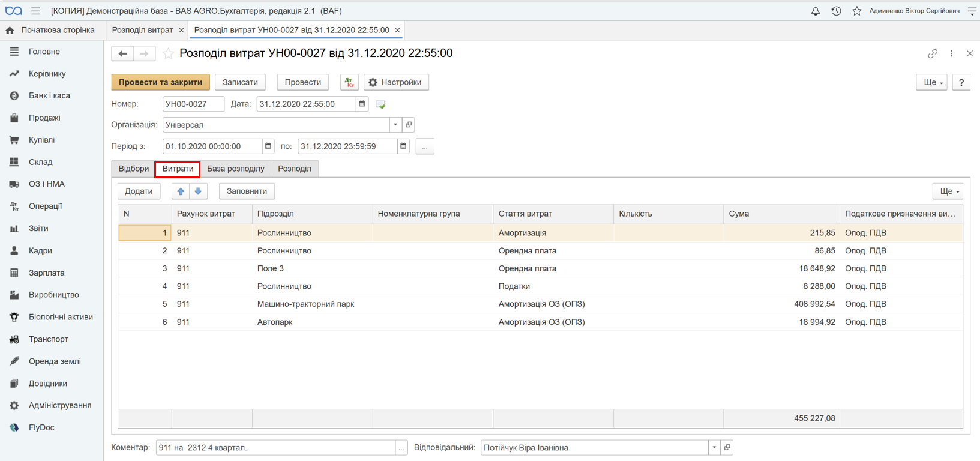Open the Настройки gear button
This screenshot has height=461, width=980.
(x=396, y=82)
